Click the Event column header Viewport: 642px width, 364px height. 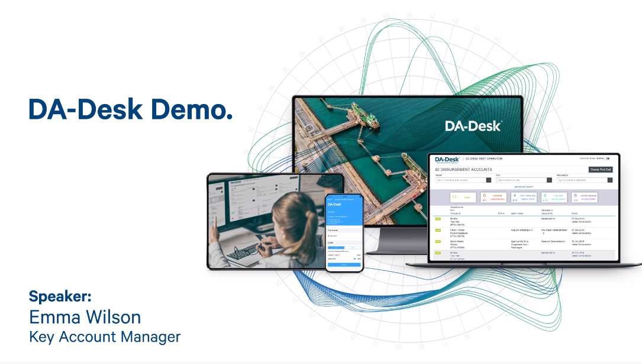[575, 213]
